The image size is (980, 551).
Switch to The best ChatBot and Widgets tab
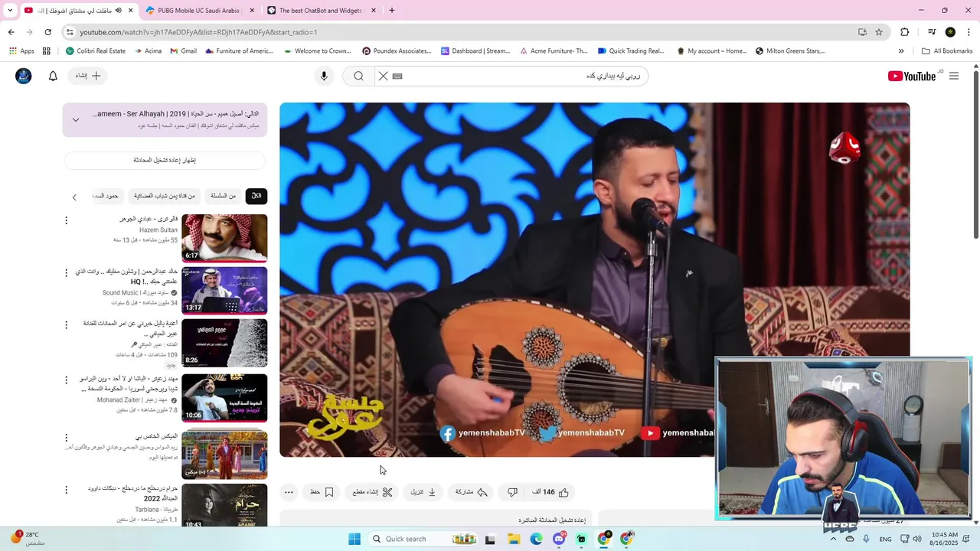coord(322,11)
